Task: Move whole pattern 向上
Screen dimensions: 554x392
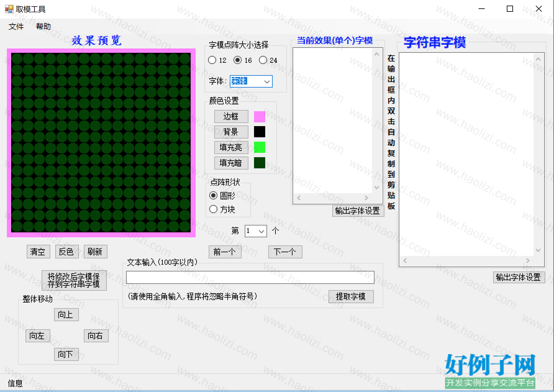Action: click(66, 315)
